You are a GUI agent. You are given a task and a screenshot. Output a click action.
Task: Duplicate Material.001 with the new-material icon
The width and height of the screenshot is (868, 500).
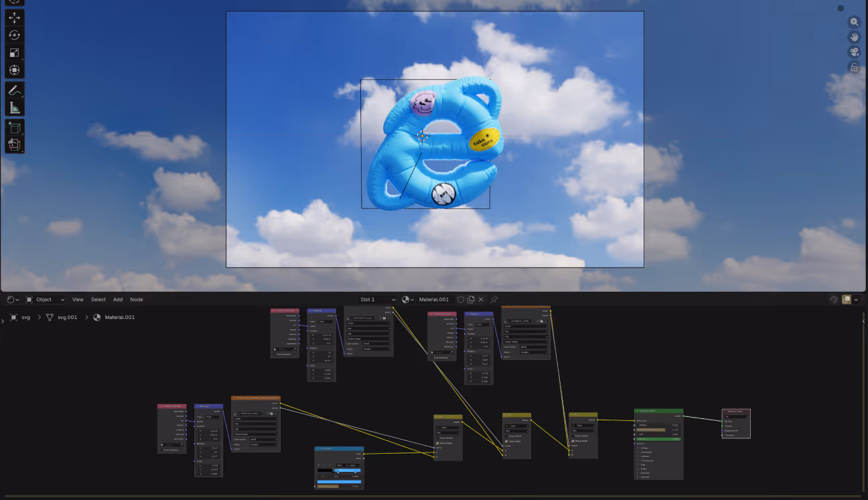pyautogui.click(x=471, y=300)
